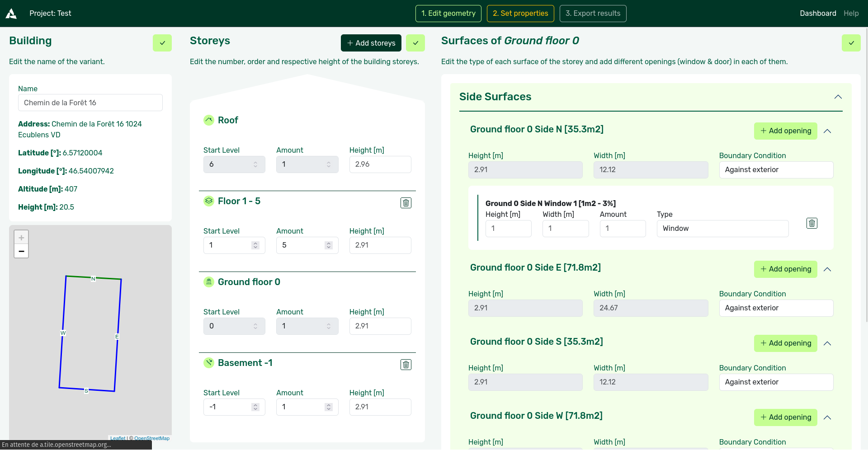Open Side S Boundary Condition dropdown
This screenshot has width=868, height=450.
[776, 382]
